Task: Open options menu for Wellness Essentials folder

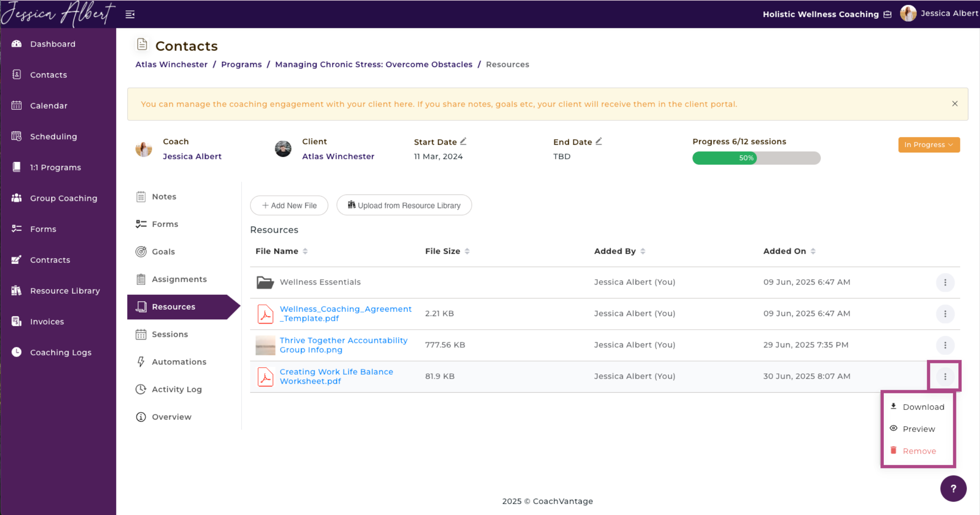Action: (945, 282)
